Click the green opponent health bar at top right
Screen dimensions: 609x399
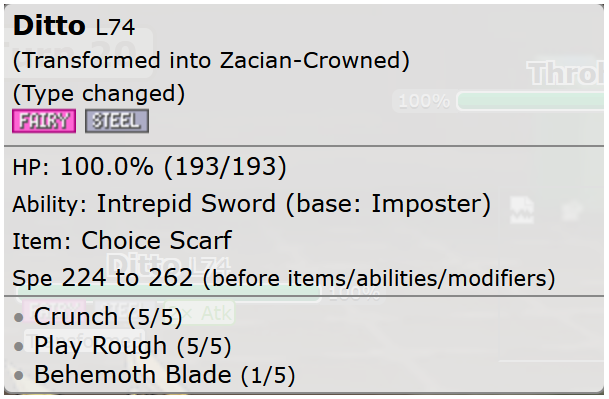point(531,101)
